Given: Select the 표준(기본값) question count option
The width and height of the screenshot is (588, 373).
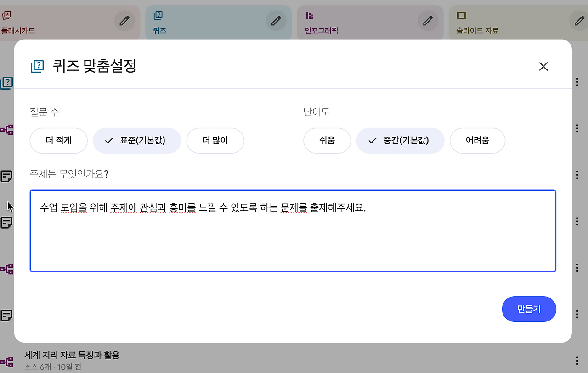Looking at the screenshot, I should (x=137, y=140).
